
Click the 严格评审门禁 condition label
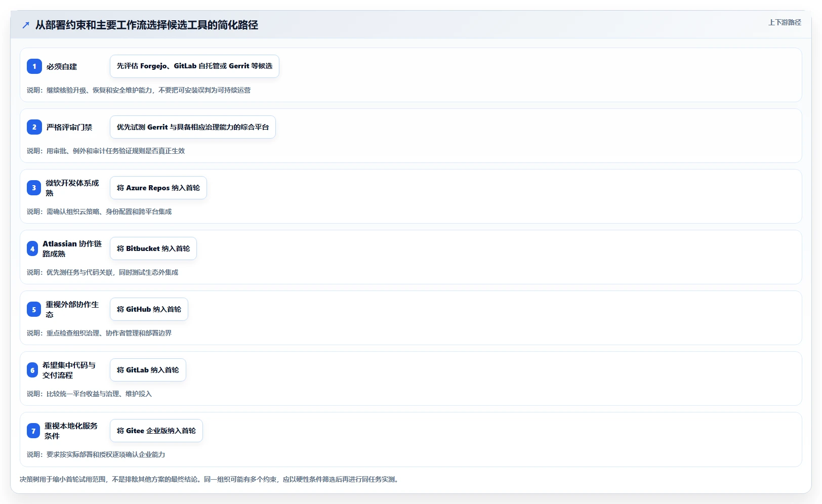(x=69, y=127)
